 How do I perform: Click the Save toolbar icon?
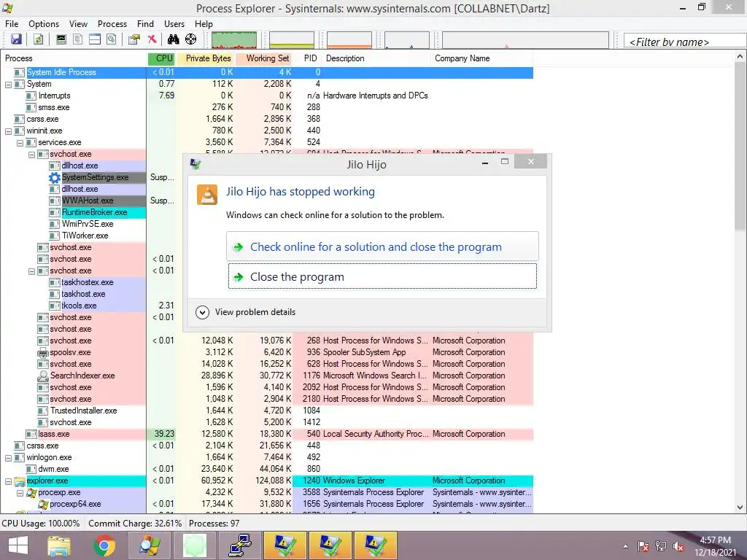click(x=16, y=39)
